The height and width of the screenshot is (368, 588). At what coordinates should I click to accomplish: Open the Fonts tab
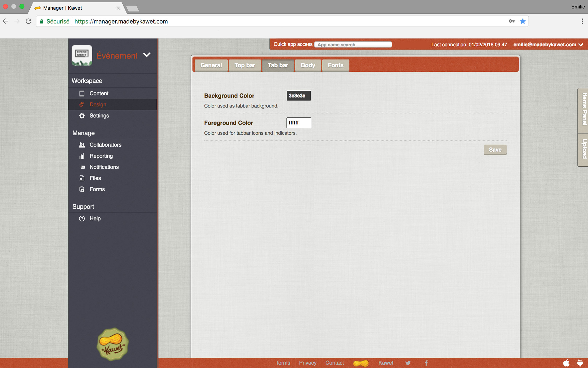335,65
